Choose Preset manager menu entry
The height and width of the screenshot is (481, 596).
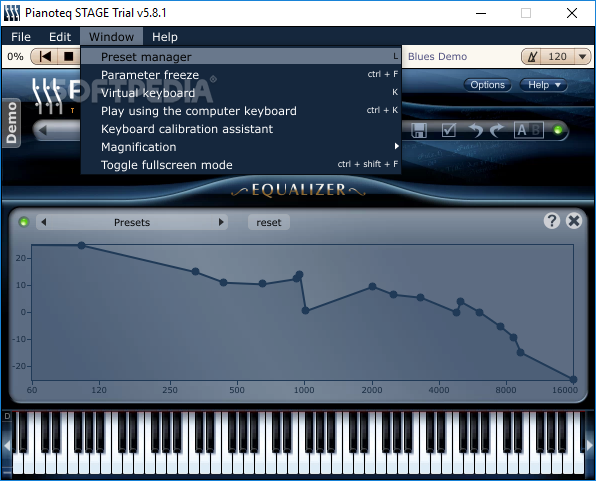coord(241,57)
